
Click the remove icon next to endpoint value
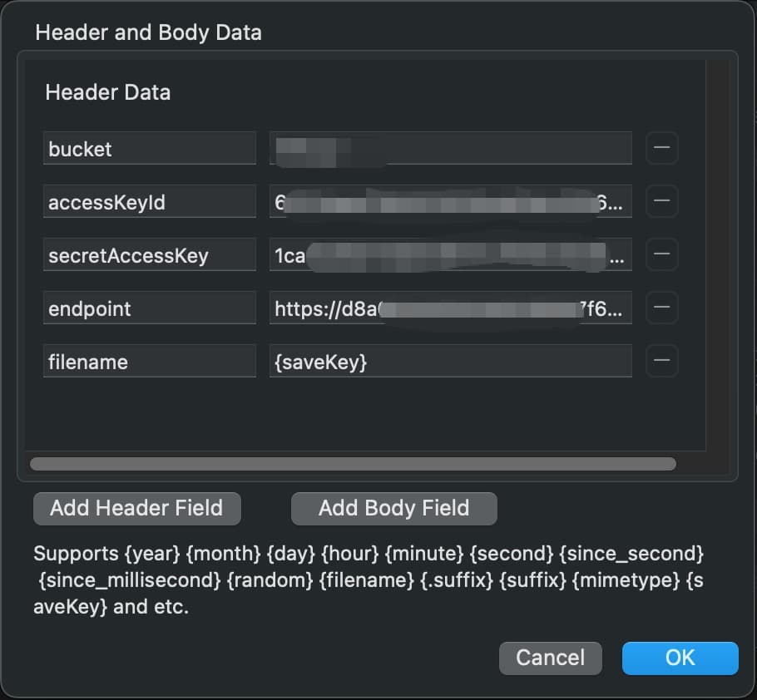click(x=661, y=308)
